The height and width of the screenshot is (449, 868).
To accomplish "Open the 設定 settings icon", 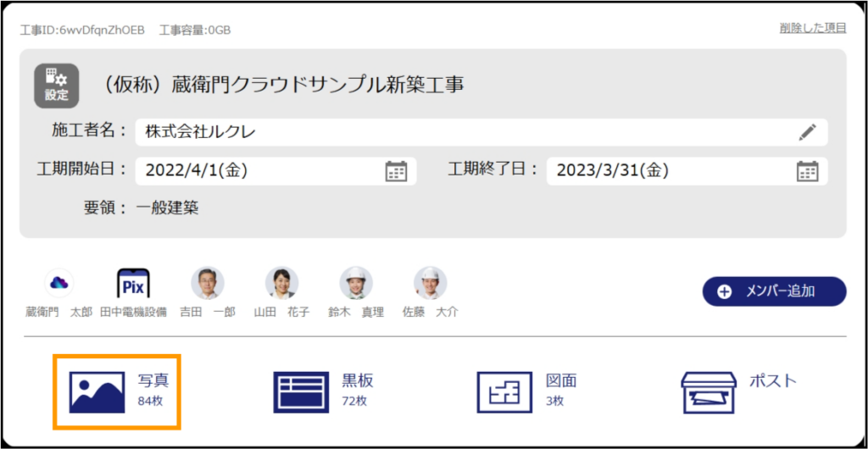I will pyautogui.click(x=56, y=86).
